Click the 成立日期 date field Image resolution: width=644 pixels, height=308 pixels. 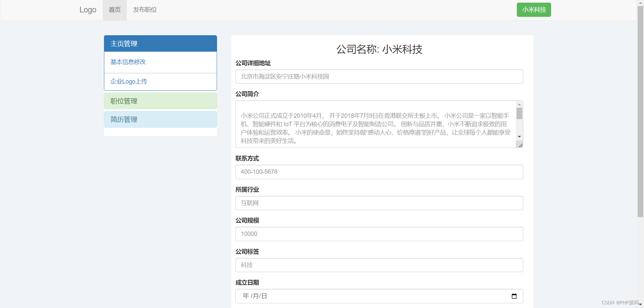tap(379, 296)
